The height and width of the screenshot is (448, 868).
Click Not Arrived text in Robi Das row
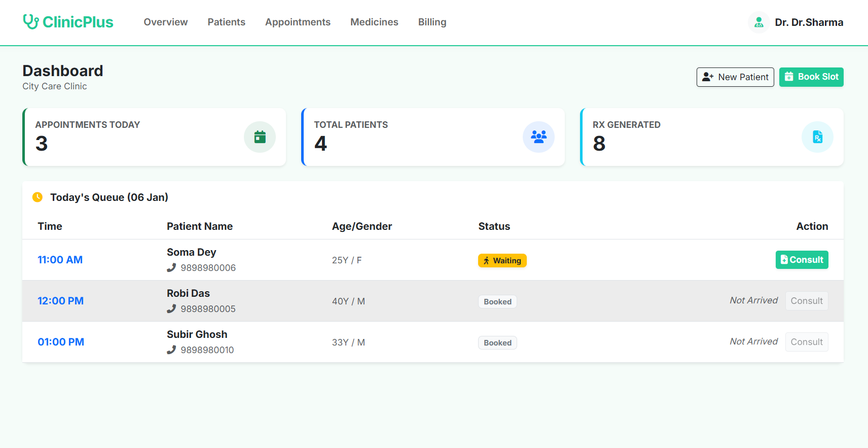[753, 300]
